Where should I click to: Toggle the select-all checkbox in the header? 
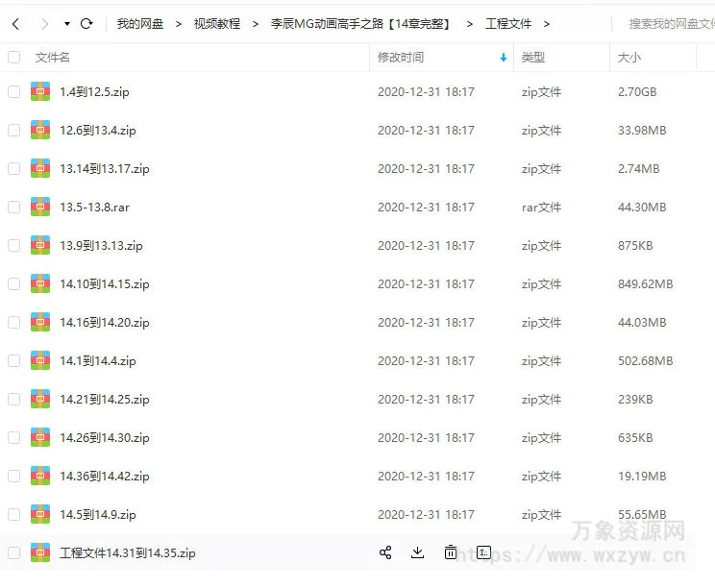click(x=13, y=58)
